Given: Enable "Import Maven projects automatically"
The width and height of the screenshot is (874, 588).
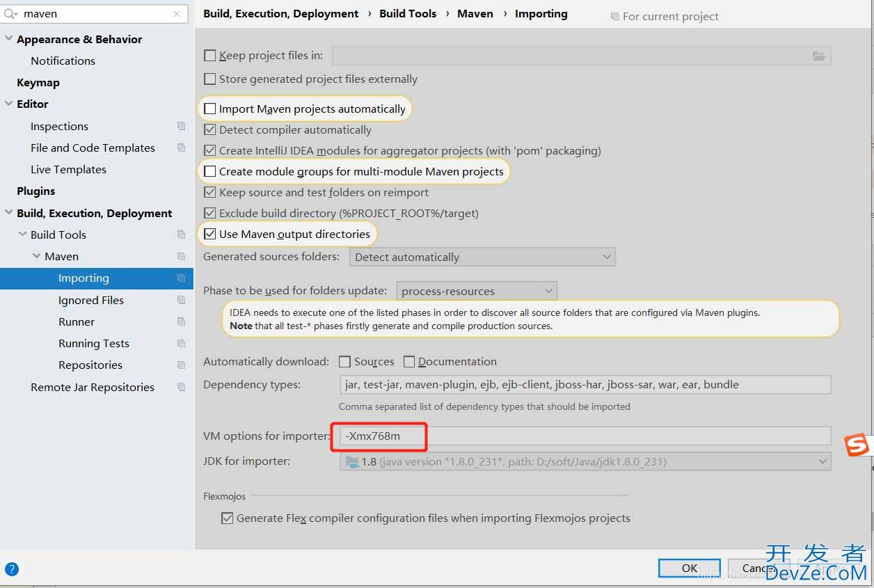Looking at the screenshot, I should [x=209, y=109].
